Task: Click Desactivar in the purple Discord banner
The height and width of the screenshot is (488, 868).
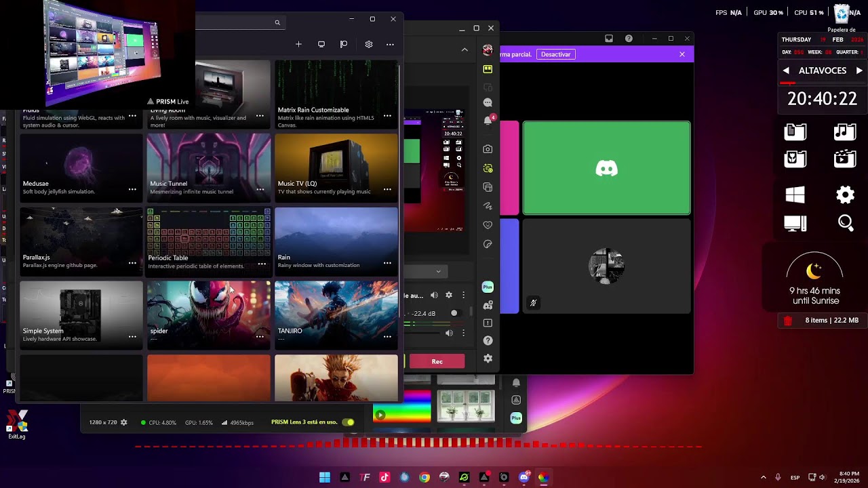Action: [x=555, y=54]
